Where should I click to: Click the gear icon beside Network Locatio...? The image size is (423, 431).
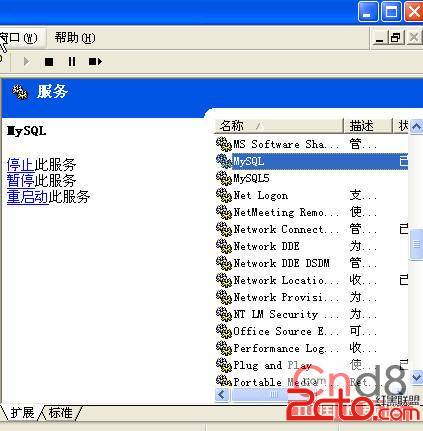pyautogui.click(x=224, y=280)
